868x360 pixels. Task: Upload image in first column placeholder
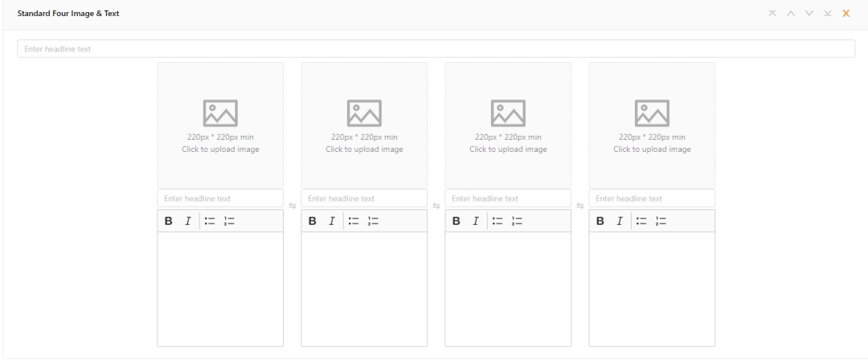(220, 125)
